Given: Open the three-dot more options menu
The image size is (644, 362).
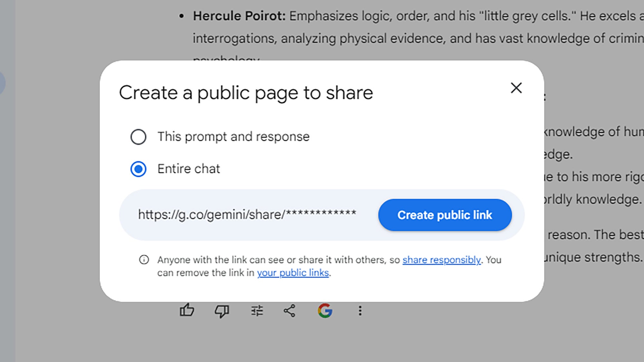Looking at the screenshot, I should click(360, 311).
